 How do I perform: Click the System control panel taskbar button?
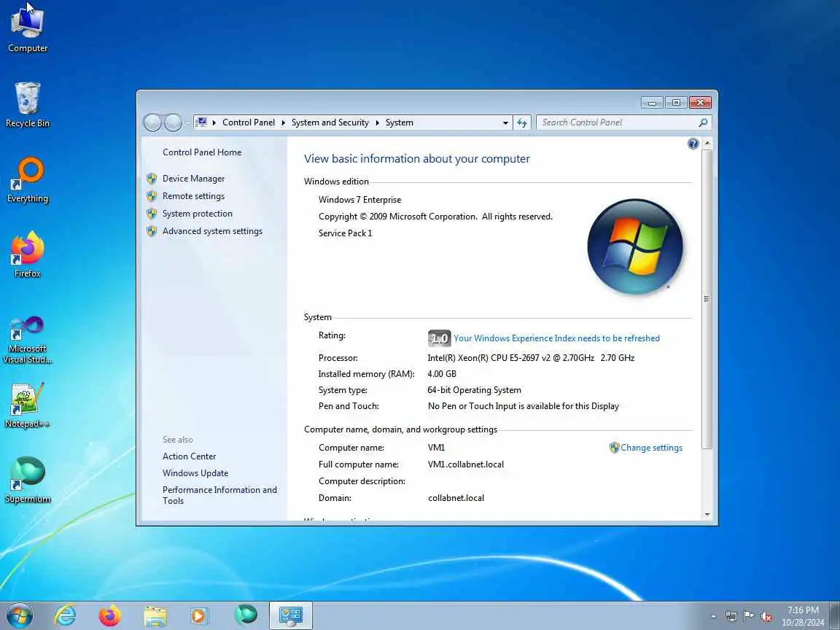coord(291,615)
